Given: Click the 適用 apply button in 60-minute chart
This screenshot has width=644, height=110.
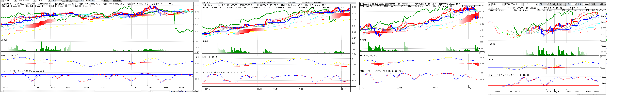Looking at the screenshot, I should (593, 4).
